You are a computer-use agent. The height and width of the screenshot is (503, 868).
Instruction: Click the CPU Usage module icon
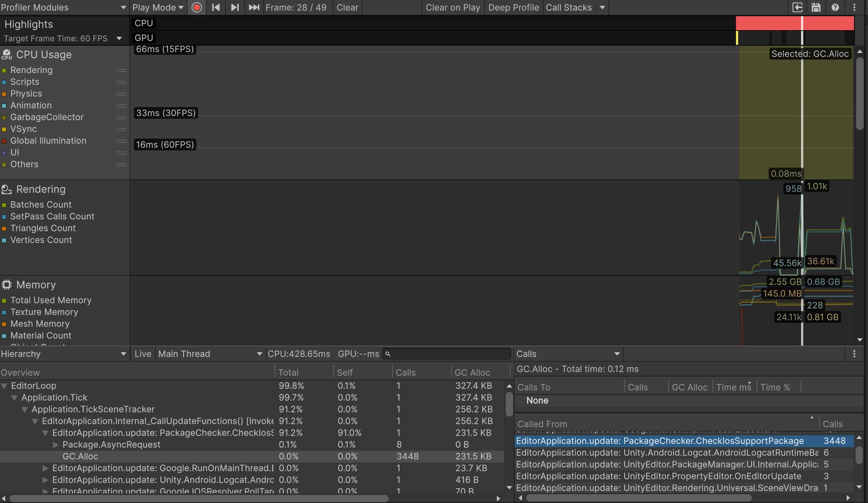tap(6, 54)
